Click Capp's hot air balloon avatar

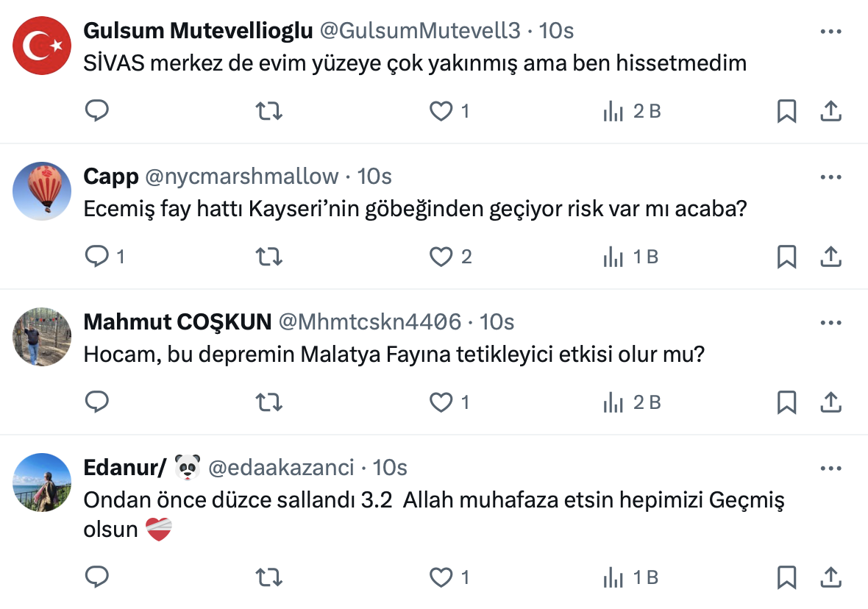pyautogui.click(x=42, y=190)
